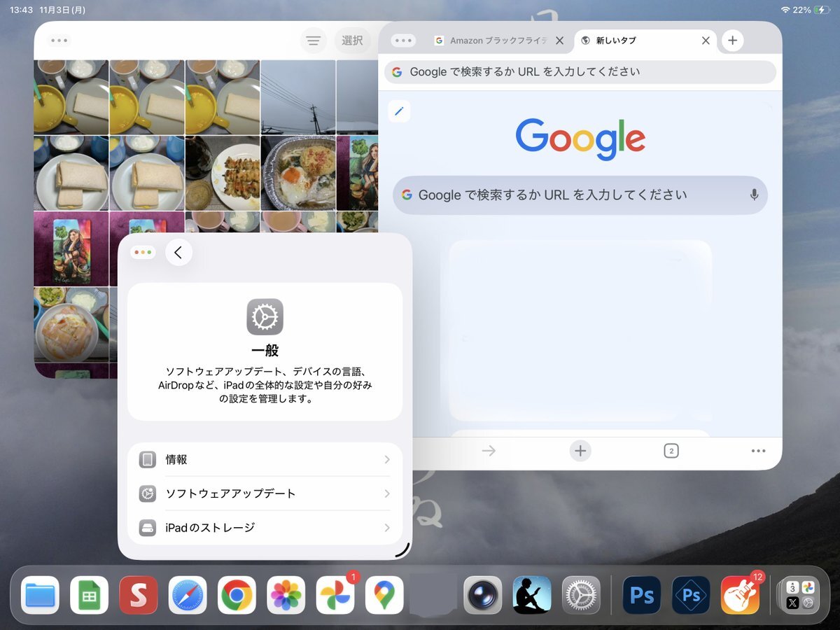Go back in the Settings window
Screen dimensions: 840x630
coord(178,253)
